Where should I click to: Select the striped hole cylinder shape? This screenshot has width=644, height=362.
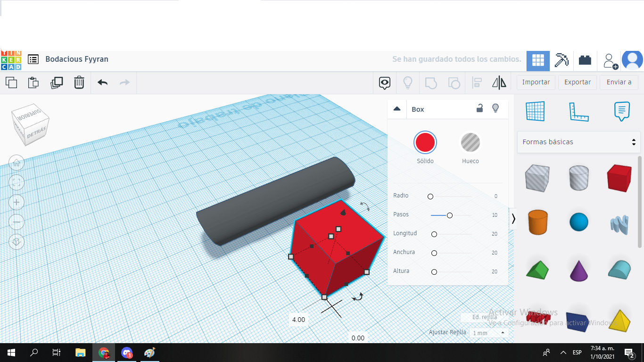pyautogui.click(x=579, y=178)
